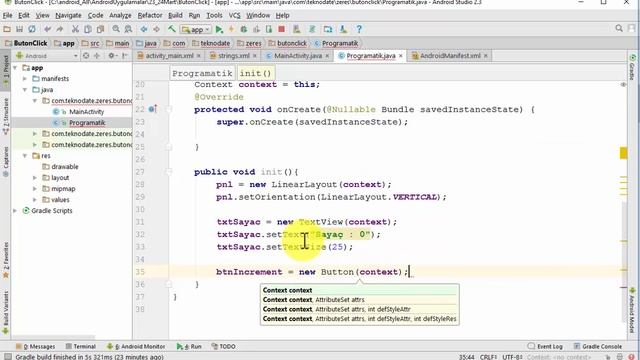Open the Terminal tool window
The height and width of the screenshot is (360, 640).
80,347
